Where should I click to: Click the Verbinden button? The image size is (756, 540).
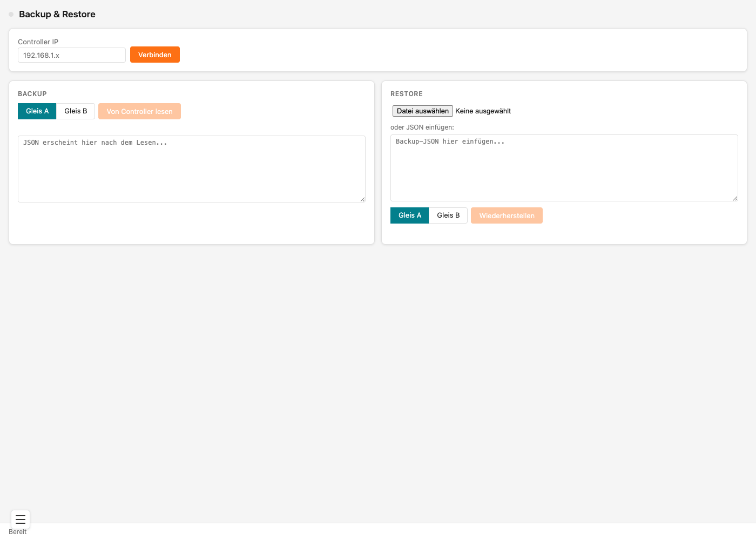point(155,55)
